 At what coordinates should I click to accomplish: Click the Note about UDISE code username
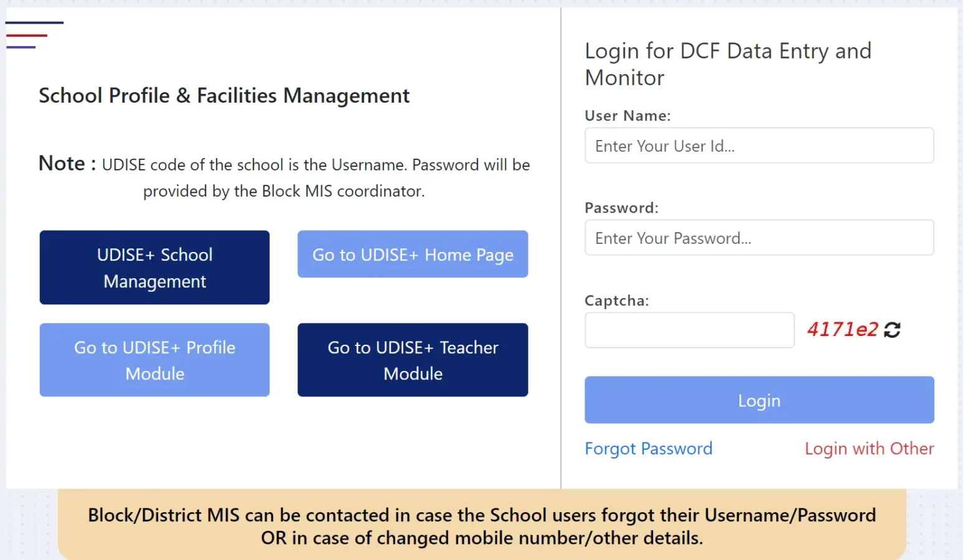tap(284, 177)
